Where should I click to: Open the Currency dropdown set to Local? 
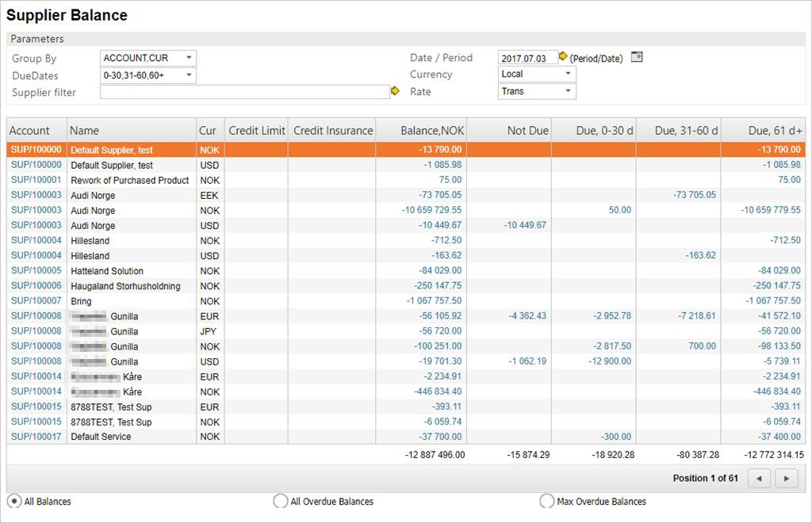coord(568,74)
